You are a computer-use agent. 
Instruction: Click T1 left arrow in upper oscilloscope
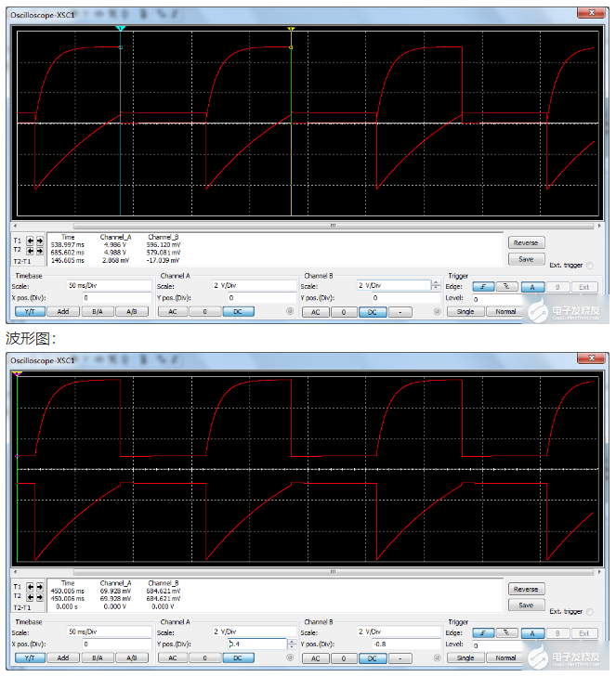click(31, 241)
